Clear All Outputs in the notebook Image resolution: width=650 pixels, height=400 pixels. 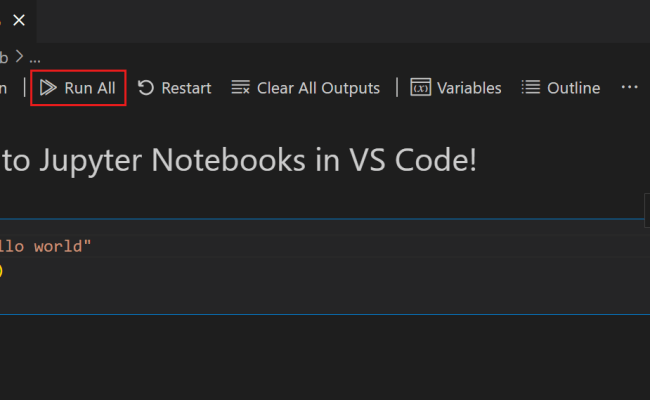coord(306,88)
